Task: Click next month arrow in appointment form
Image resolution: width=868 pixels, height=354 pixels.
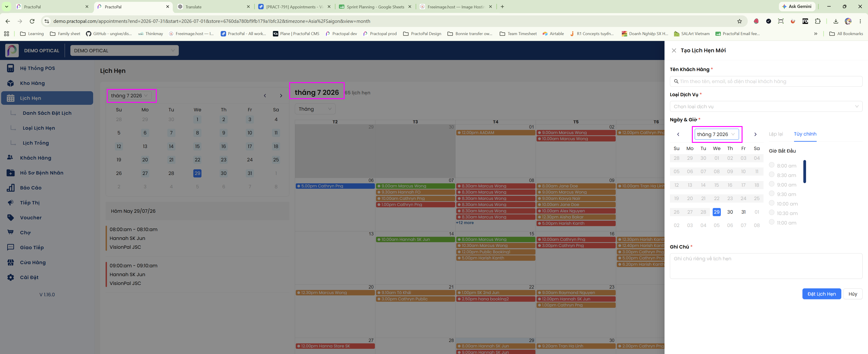Action: click(x=755, y=134)
